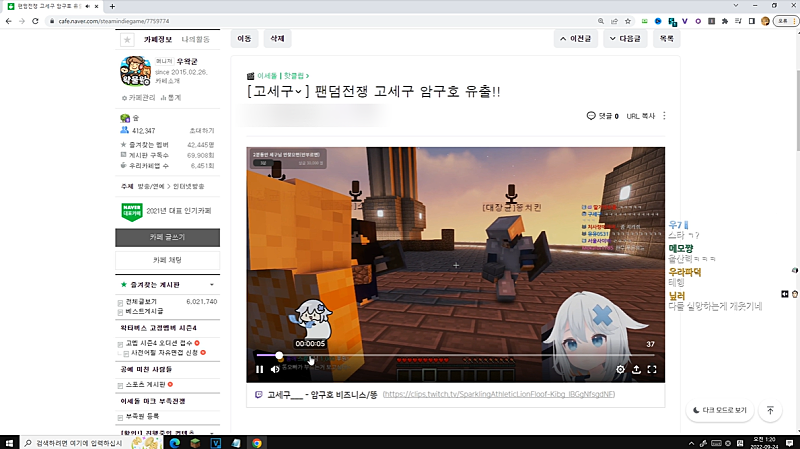Image resolution: width=800 pixels, height=449 pixels.
Task: Open 고멤 시즌4 오디션 접수 board
Action: (x=159, y=343)
